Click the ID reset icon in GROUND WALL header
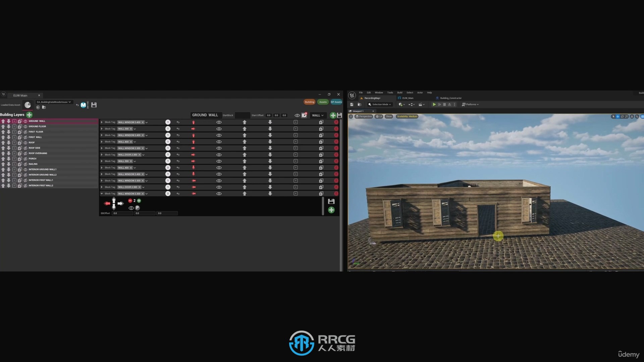Image resolution: width=644 pixels, height=362 pixels. click(x=304, y=115)
